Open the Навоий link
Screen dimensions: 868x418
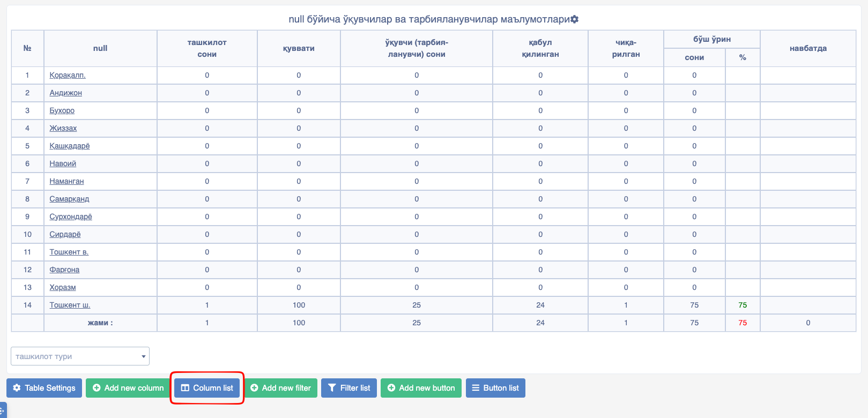(63, 163)
